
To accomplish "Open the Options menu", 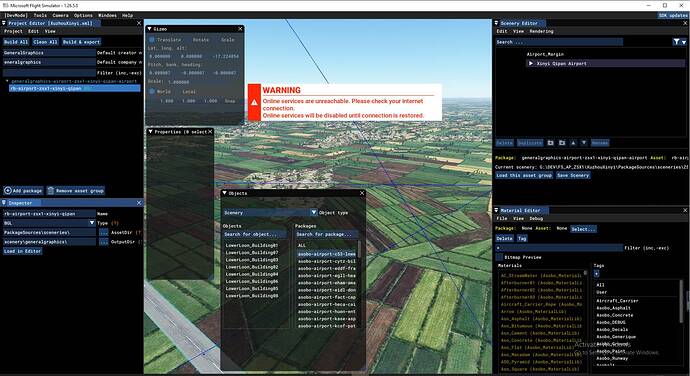I will pyautogui.click(x=83, y=15).
